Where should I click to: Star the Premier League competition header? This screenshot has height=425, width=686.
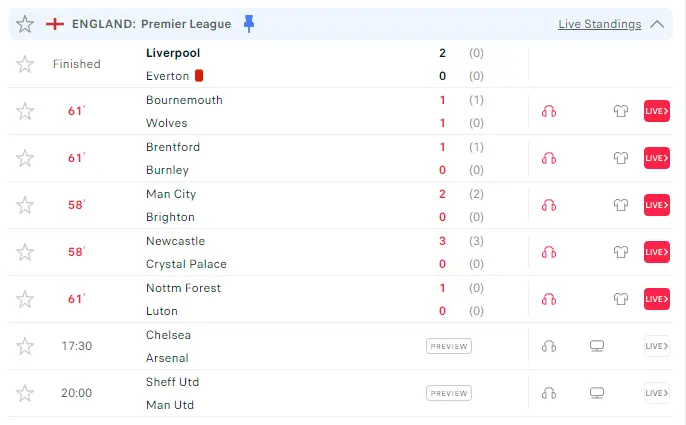tap(25, 24)
